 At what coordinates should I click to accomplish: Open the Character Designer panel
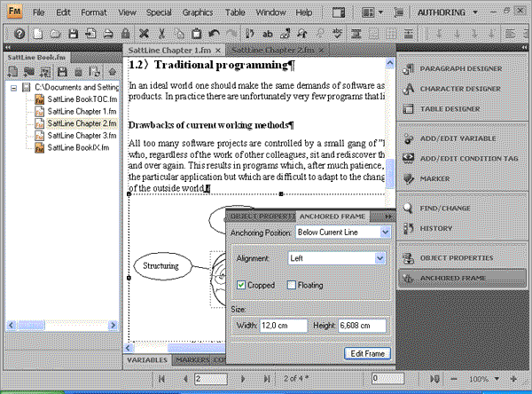click(x=459, y=88)
